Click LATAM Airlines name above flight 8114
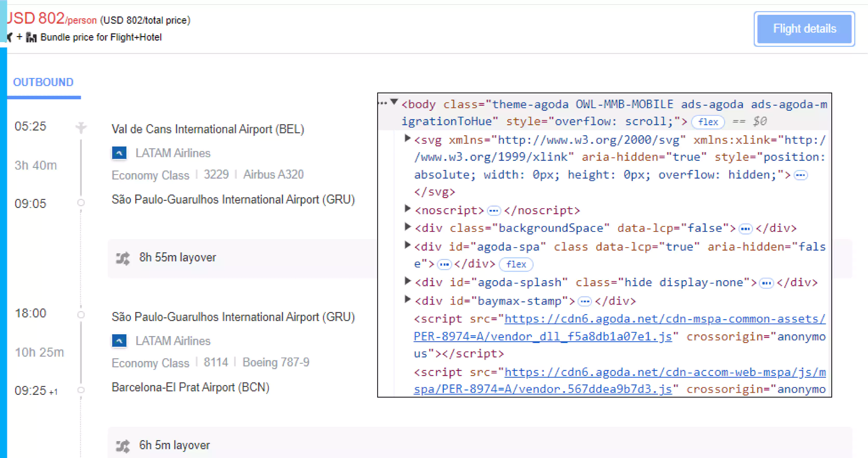 173,341
